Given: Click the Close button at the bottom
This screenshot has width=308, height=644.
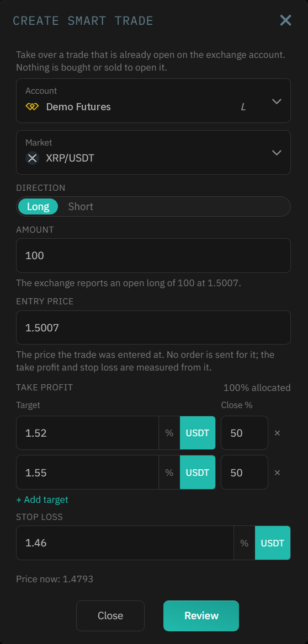Looking at the screenshot, I should (x=110, y=616).
